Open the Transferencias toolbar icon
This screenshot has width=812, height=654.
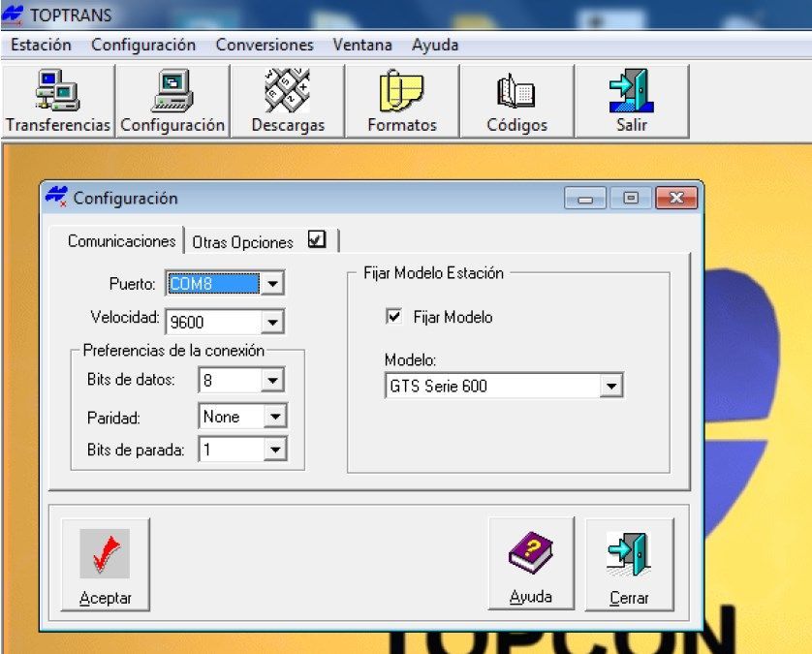coord(58,101)
